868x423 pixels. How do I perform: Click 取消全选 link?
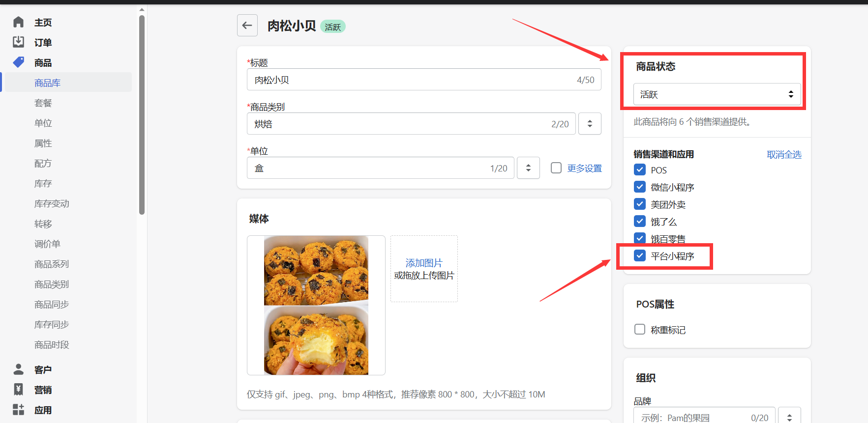[x=784, y=155]
